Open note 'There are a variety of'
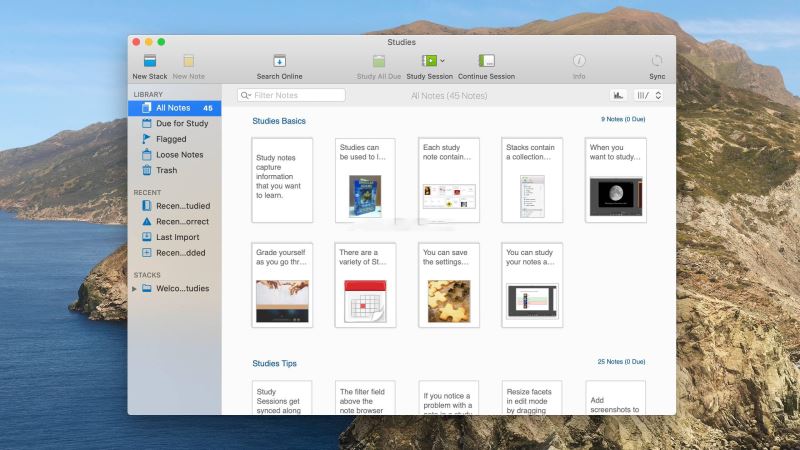The image size is (800, 450). click(x=365, y=285)
